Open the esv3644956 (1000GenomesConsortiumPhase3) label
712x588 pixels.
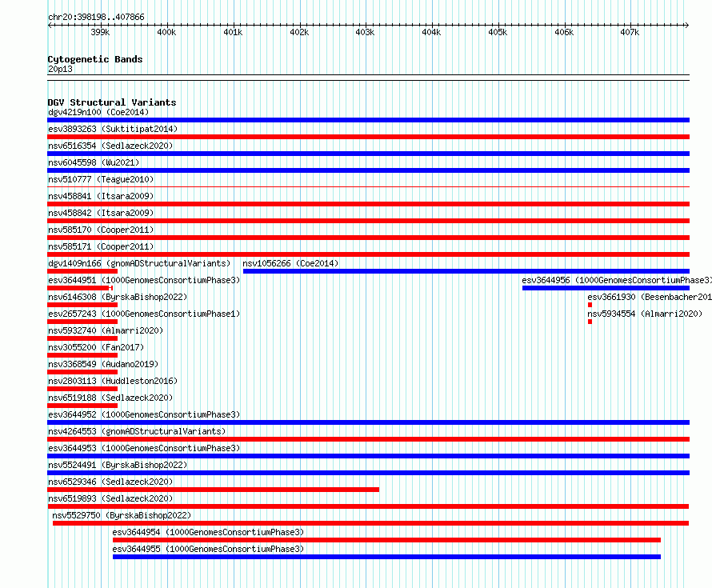click(617, 280)
